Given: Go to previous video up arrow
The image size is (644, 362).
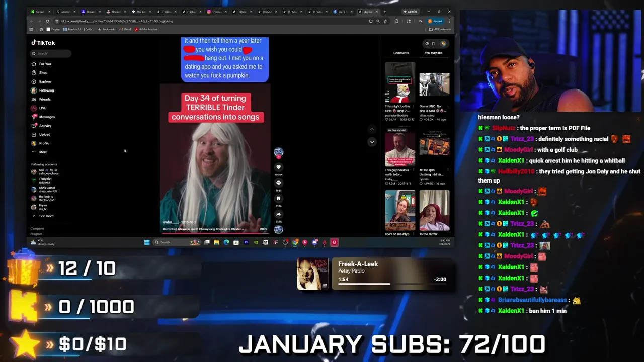Looking at the screenshot, I should click(372, 129).
